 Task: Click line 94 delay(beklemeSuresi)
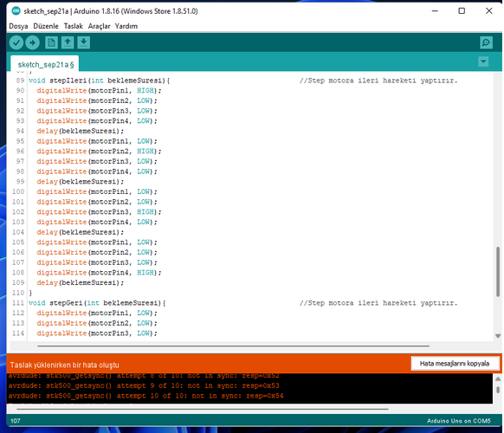(80, 131)
